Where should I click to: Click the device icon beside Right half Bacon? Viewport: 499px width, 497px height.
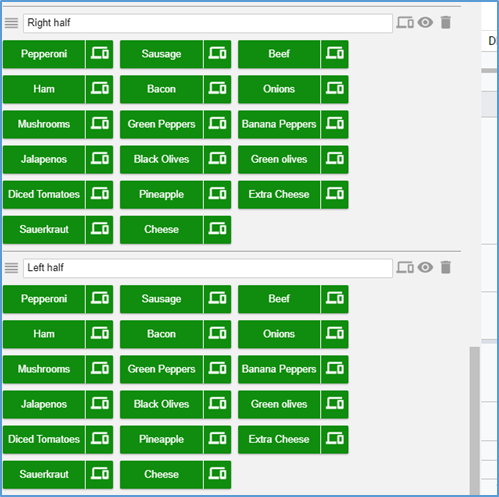[217, 89]
